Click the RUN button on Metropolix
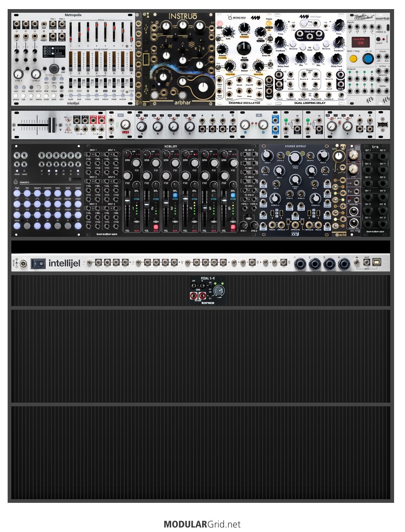This screenshot has width=405, height=532. click(16, 87)
